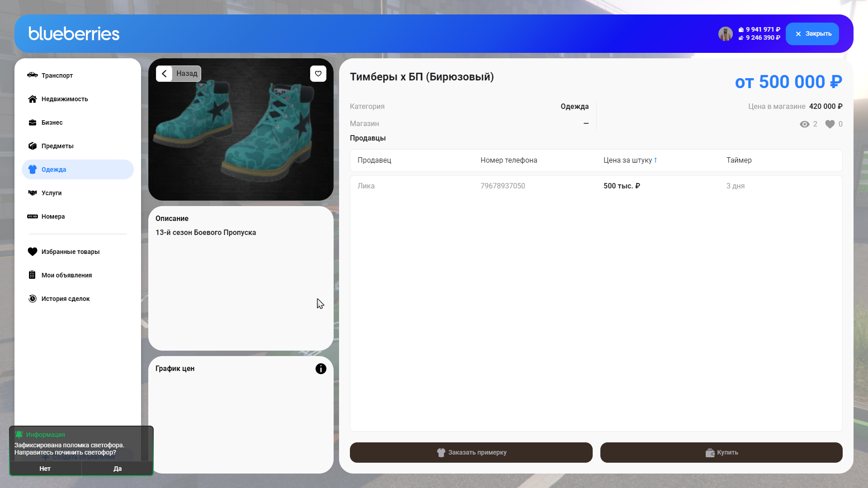Viewport: 868px width, 488px height.
Task: Open Услуги category
Action: click(78, 193)
